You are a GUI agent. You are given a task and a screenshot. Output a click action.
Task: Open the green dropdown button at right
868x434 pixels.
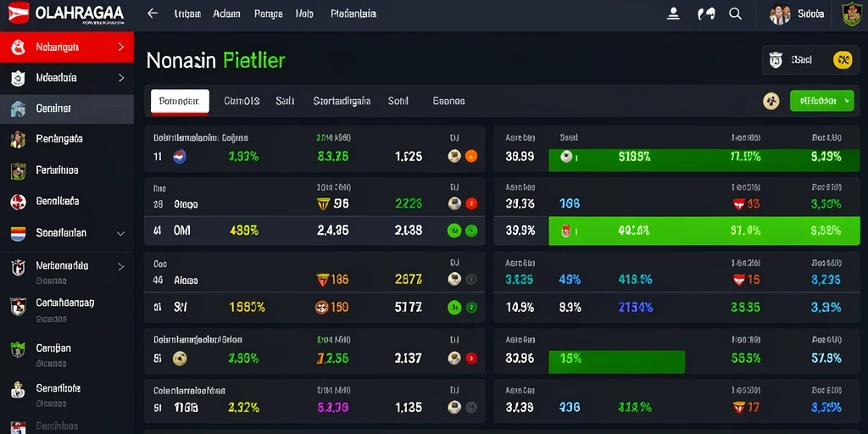pyautogui.click(x=821, y=101)
